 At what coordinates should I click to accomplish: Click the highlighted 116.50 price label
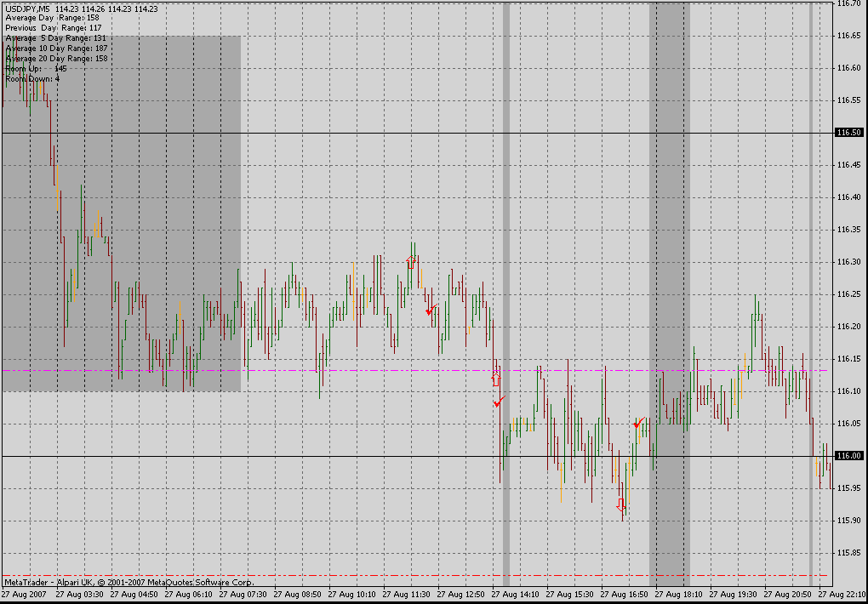point(849,133)
